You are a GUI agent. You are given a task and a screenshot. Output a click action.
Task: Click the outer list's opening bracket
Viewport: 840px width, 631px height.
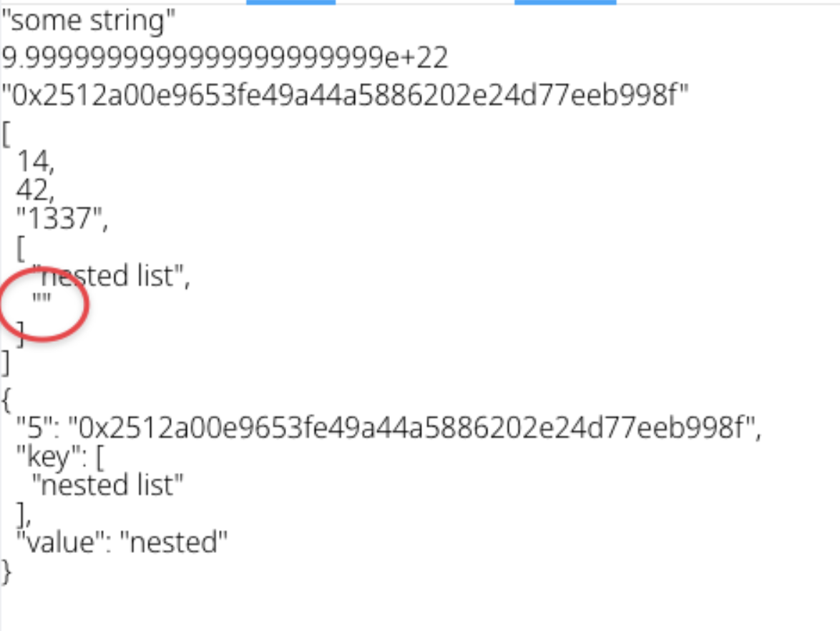pos(6,133)
